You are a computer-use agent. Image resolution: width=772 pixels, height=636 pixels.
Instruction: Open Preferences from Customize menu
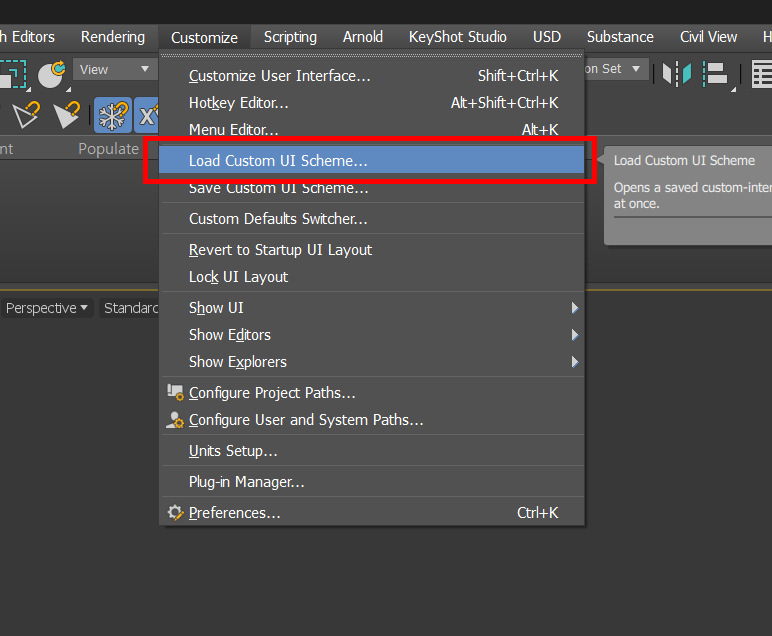[x=372, y=513]
